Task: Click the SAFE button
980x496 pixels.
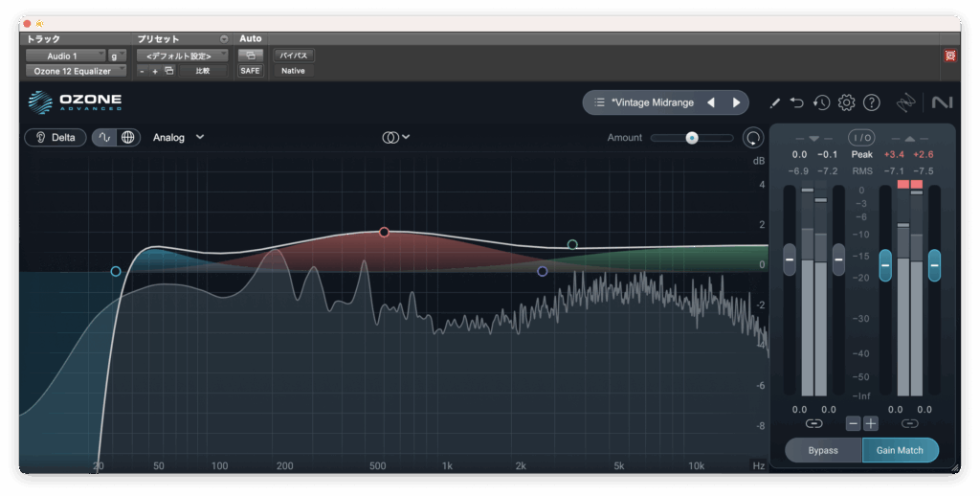Action: tap(250, 71)
